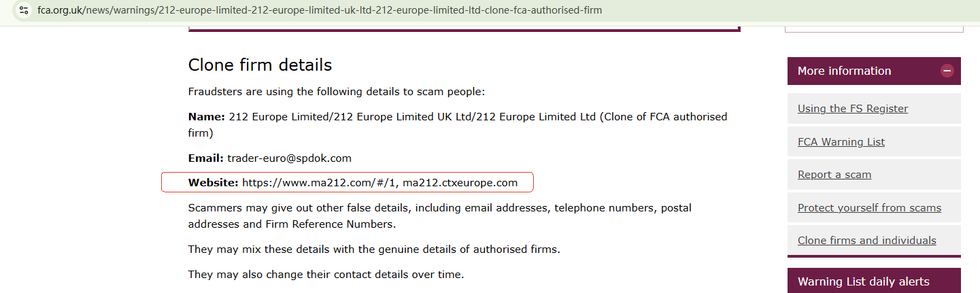This screenshot has width=980, height=293.
Task: Follow the Report a scam link
Action: tap(834, 175)
